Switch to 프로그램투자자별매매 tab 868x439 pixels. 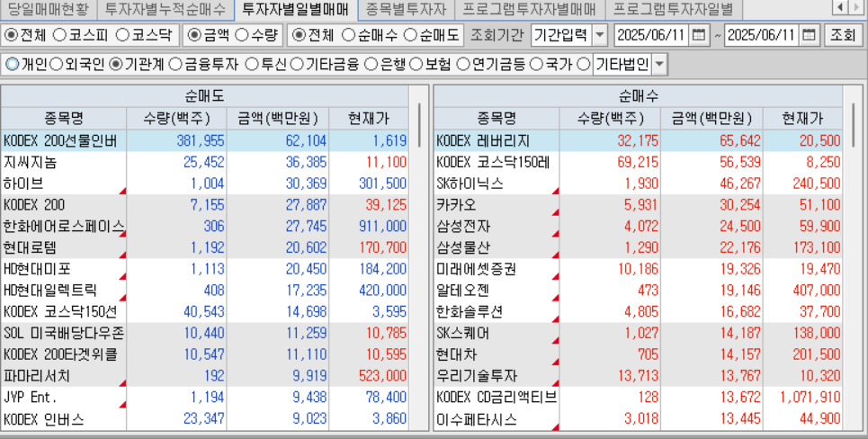click(x=530, y=9)
